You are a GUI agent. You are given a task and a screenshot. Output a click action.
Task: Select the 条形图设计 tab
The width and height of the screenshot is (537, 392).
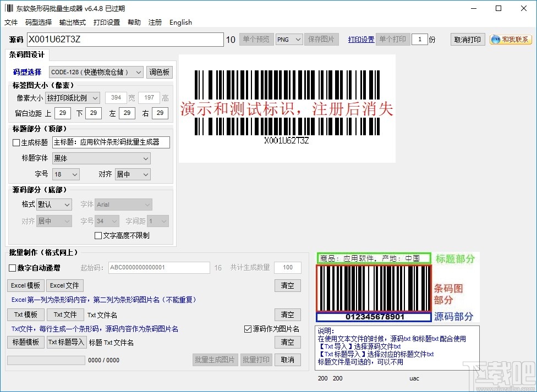click(x=26, y=55)
